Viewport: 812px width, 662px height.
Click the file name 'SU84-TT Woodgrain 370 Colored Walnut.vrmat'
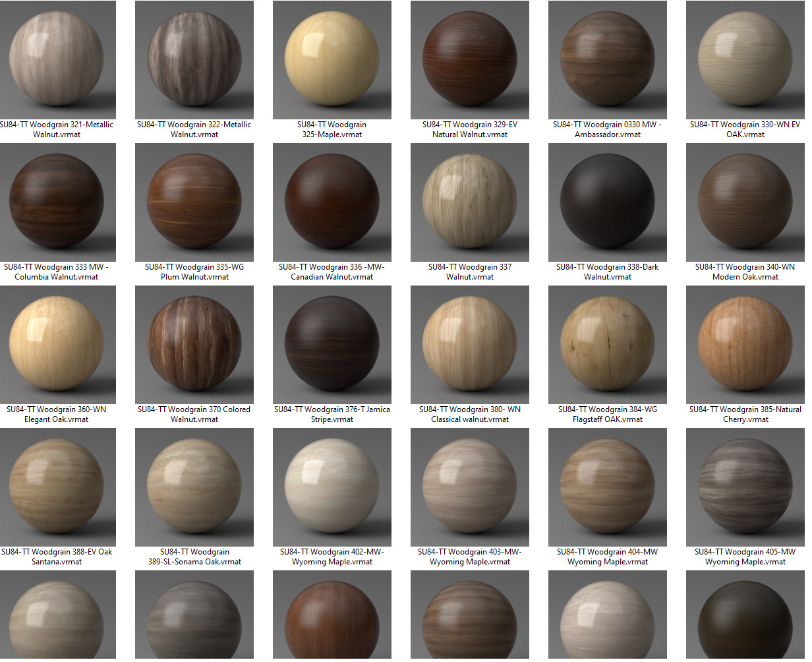click(x=194, y=414)
